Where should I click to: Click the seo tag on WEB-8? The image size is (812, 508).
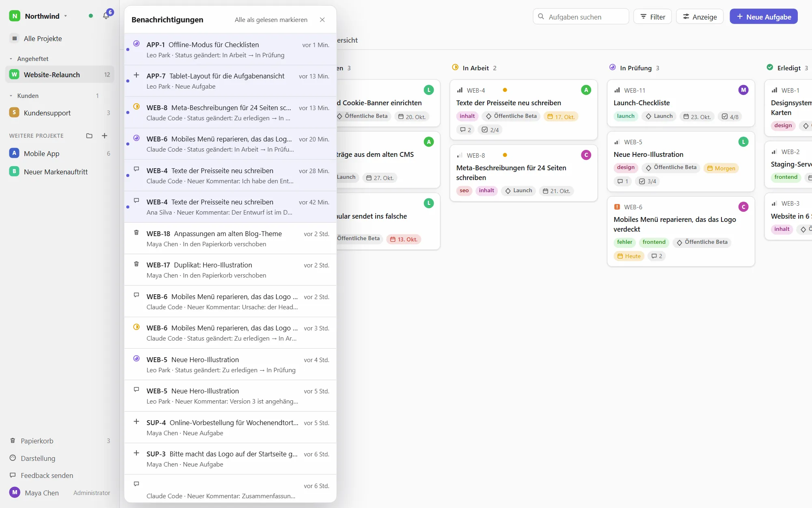(464, 191)
